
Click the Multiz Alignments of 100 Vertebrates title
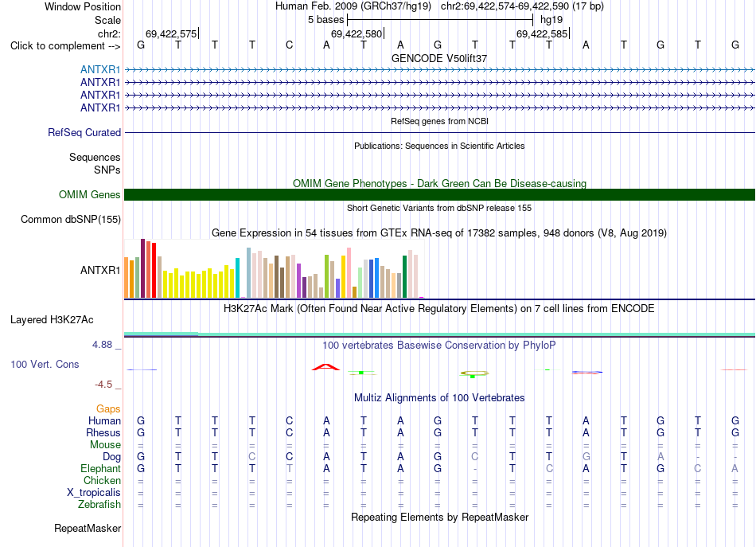point(439,398)
